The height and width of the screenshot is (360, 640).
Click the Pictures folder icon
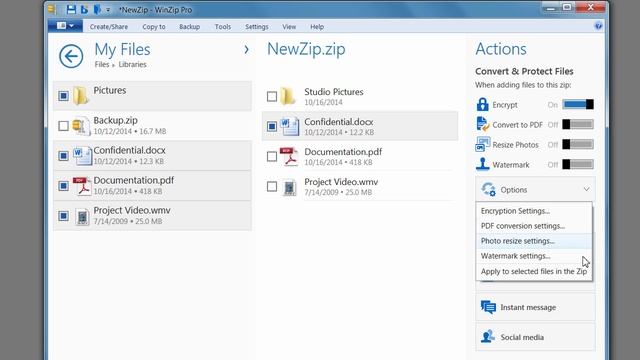coord(80,96)
